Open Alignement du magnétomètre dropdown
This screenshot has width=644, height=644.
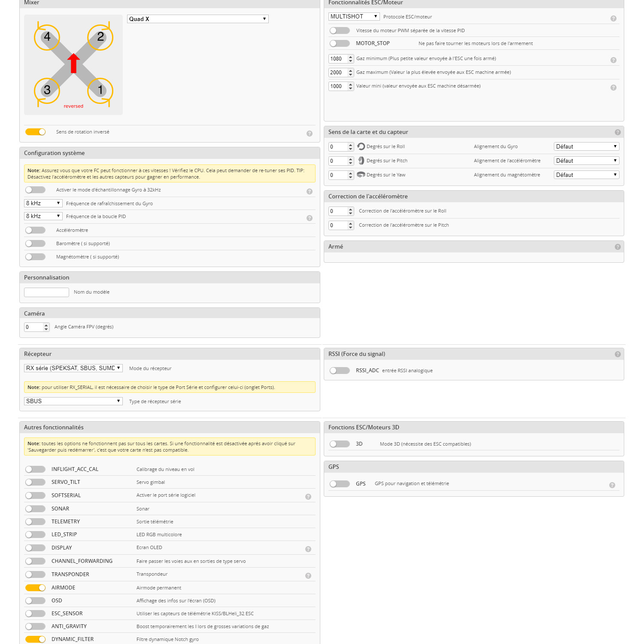click(586, 175)
